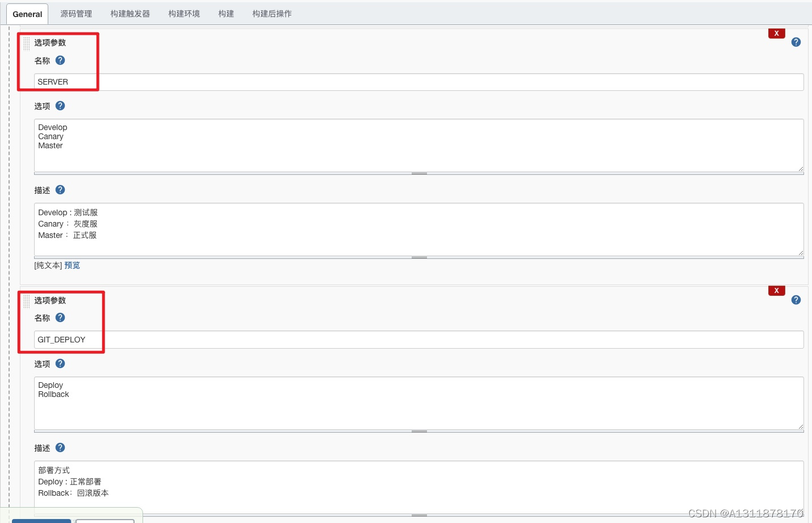Delete the SERVER parameter with red X

click(776, 34)
